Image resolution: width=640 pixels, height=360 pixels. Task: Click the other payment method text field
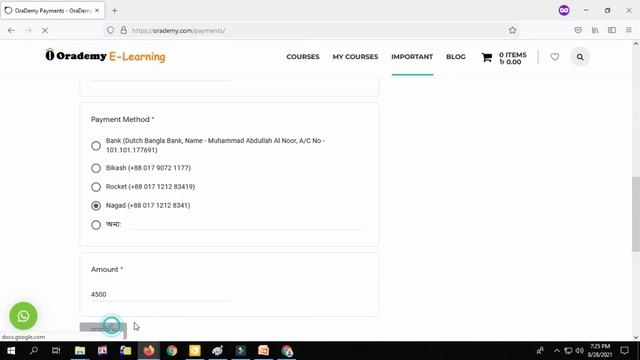click(x=247, y=225)
